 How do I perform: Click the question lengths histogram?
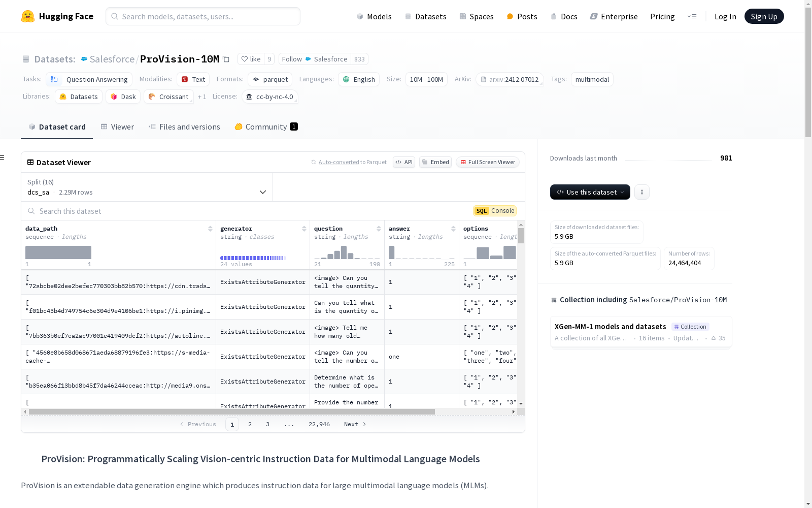[x=347, y=252]
